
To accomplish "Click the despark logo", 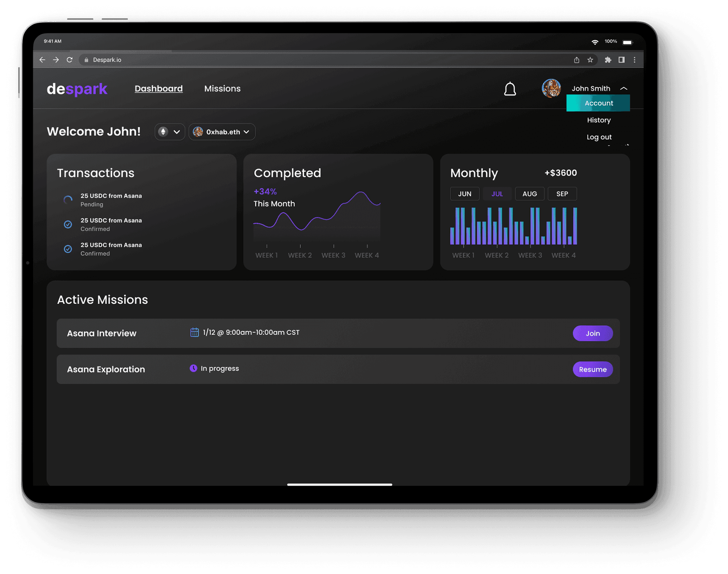I will (77, 89).
